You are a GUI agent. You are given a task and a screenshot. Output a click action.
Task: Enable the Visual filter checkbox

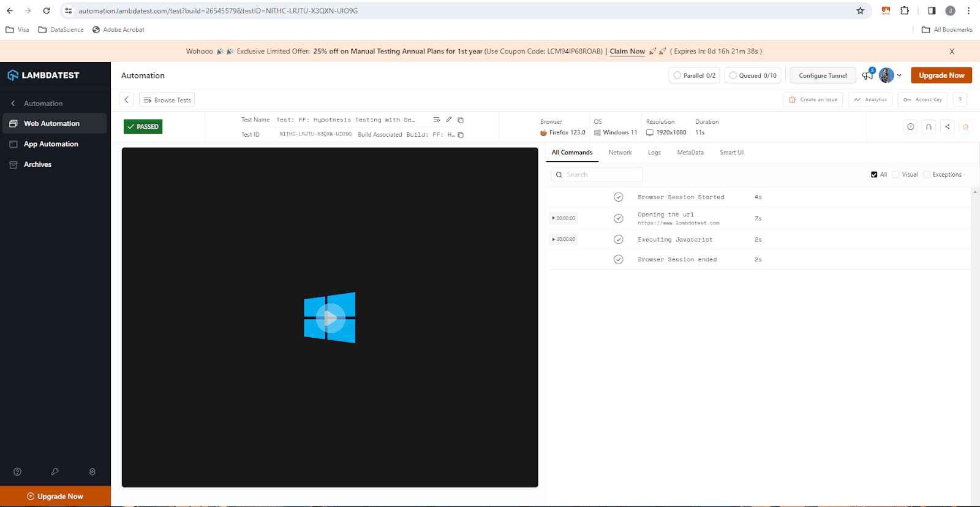[895, 175]
